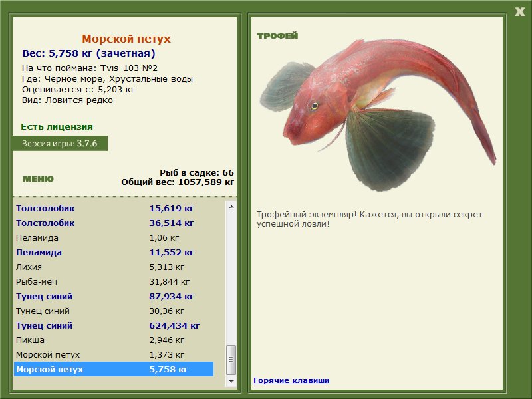The width and height of the screenshot is (532, 399).
Task: Click the Оценивается с: 5,203 кг line
Action: 78,90
